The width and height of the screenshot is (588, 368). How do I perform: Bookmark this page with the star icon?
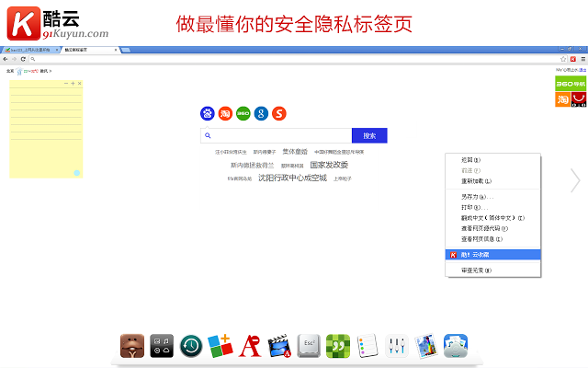tap(563, 59)
